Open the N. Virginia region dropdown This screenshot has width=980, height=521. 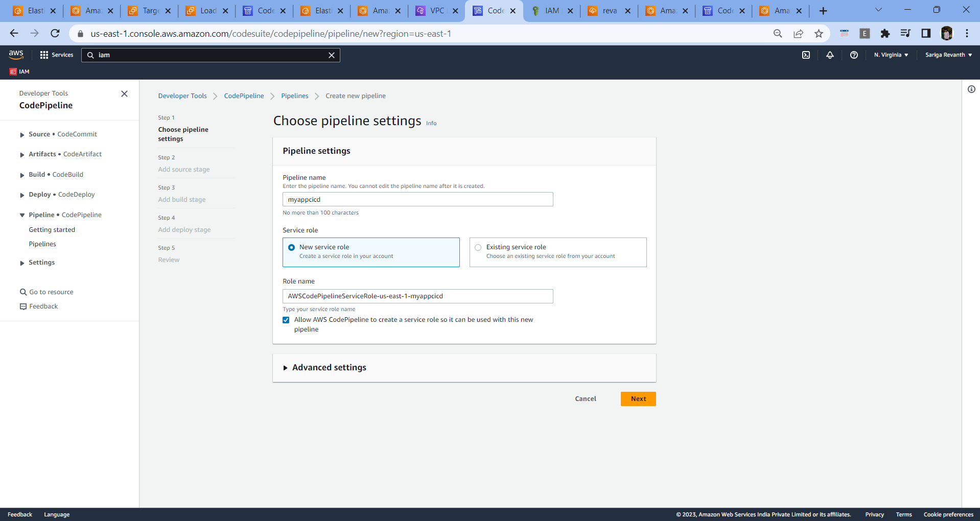coord(891,55)
